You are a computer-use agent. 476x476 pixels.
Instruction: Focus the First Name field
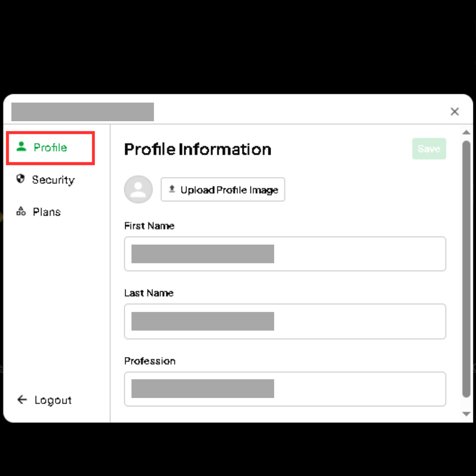click(285, 254)
